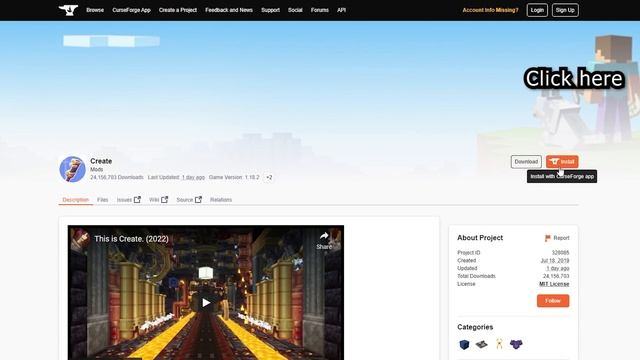
Task: Open the Social nav item
Action: 295,10
